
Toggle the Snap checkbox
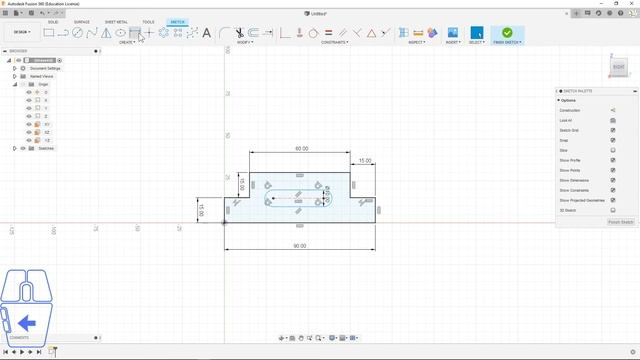pyautogui.click(x=613, y=140)
